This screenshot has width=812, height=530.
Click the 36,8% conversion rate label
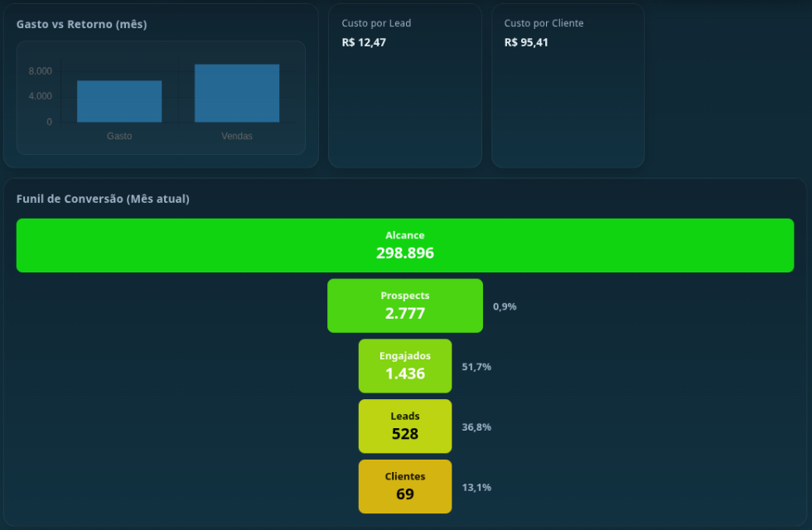(x=476, y=427)
